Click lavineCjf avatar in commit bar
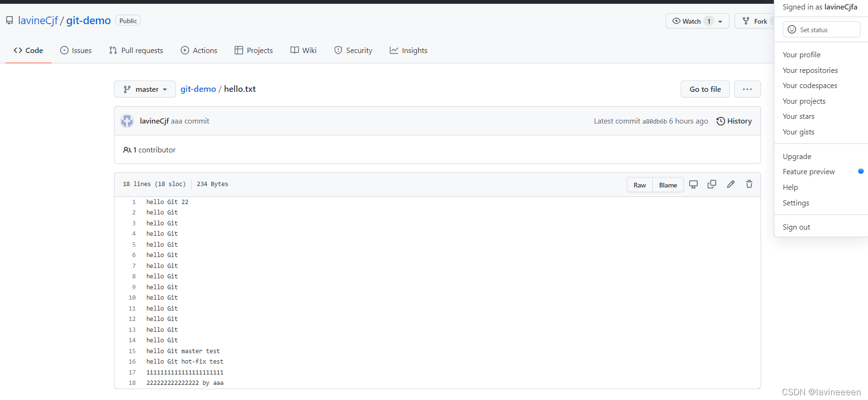This screenshot has width=868, height=400. coord(127,121)
